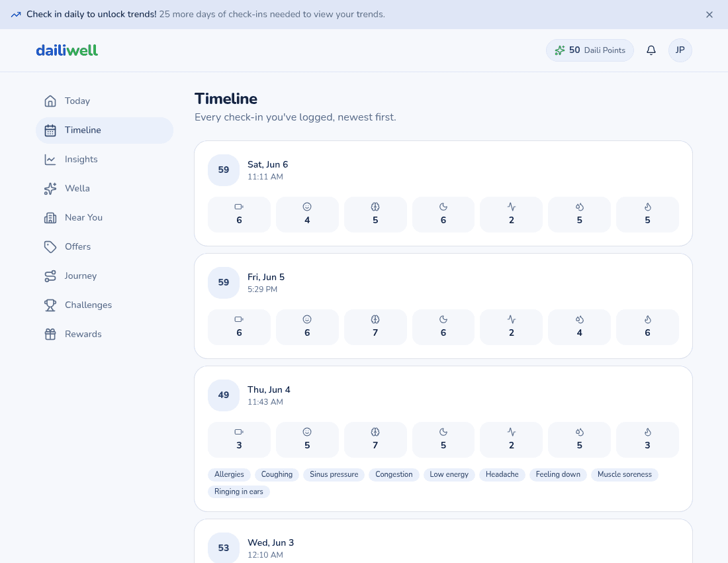
Task: Click the Wella sparkles icon
Action: point(50,189)
